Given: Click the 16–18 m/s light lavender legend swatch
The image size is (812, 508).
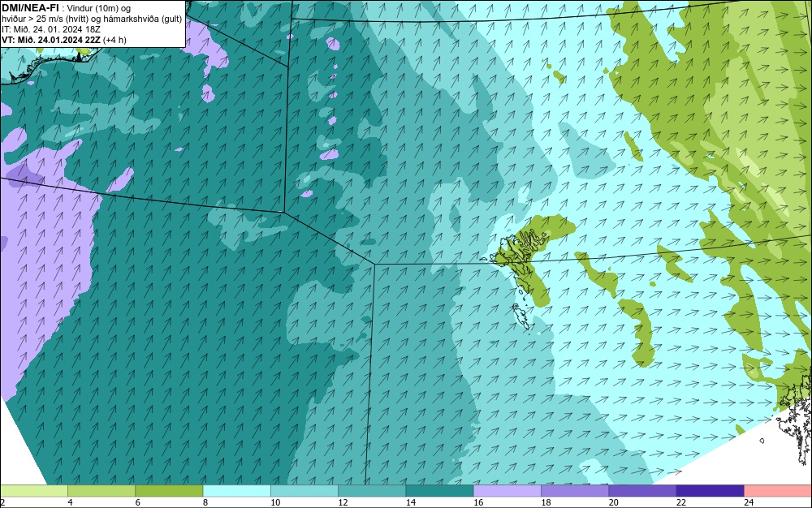Looking at the screenshot, I should tap(508, 491).
